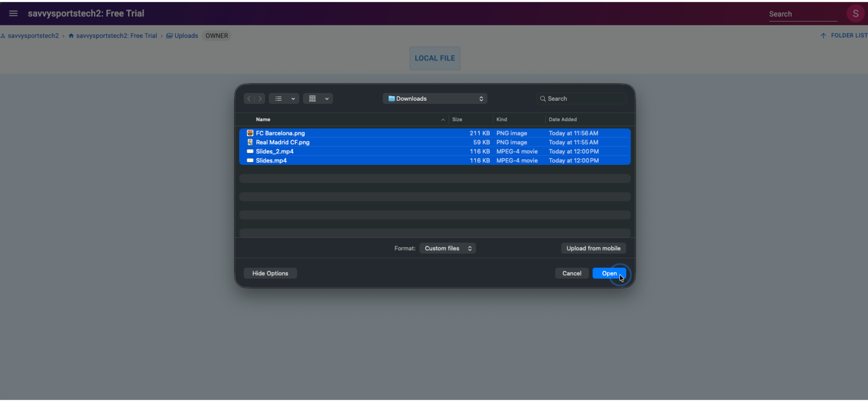Expand the grouping options chevron
This screenshot has height=402, width=868.
[327, 98]
